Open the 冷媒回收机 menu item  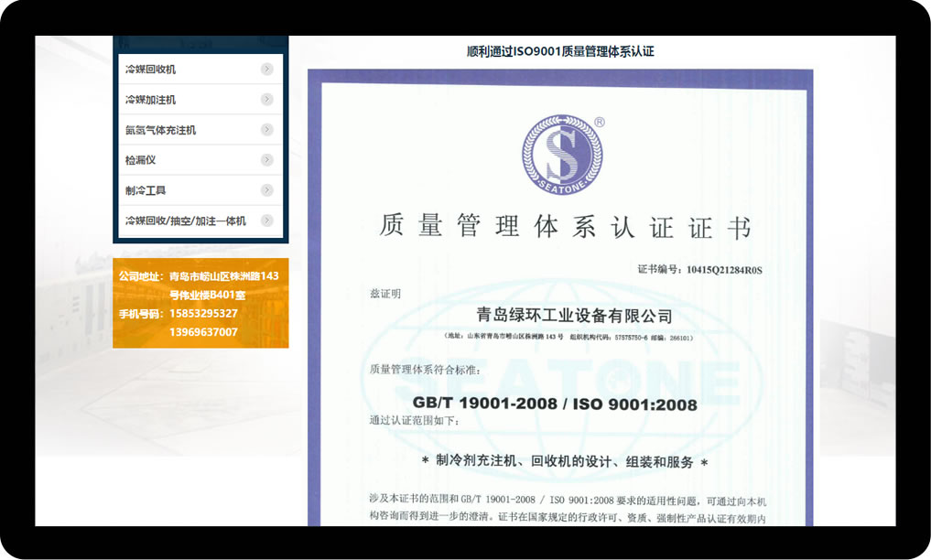pyautogui.click(x=200, y=69)
